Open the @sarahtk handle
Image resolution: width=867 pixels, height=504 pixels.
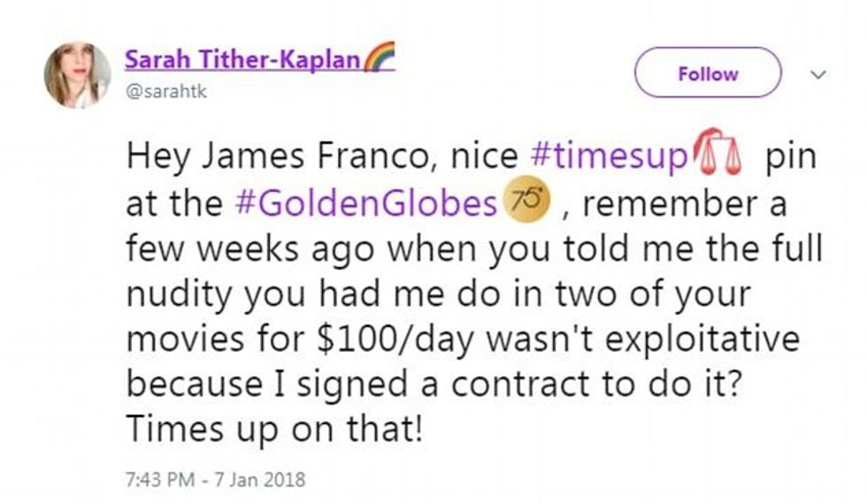(165, 91)
